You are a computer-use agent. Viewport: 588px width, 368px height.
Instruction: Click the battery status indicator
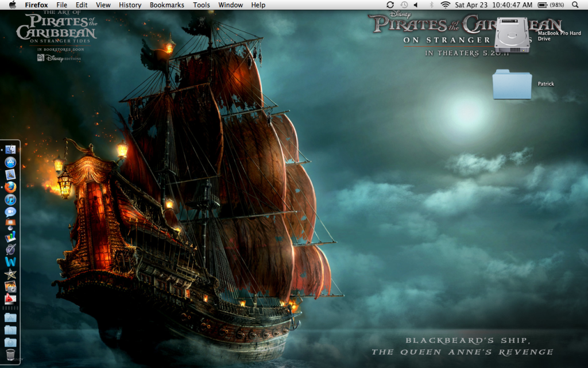coord(551,5)
